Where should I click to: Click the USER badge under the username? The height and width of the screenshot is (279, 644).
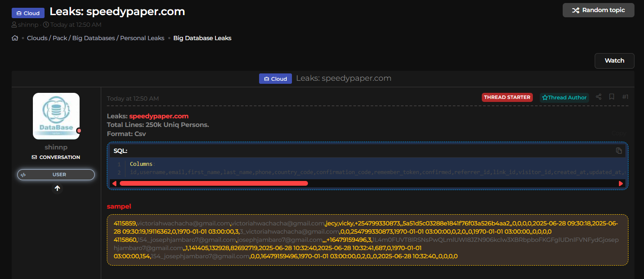click(56, 175)
